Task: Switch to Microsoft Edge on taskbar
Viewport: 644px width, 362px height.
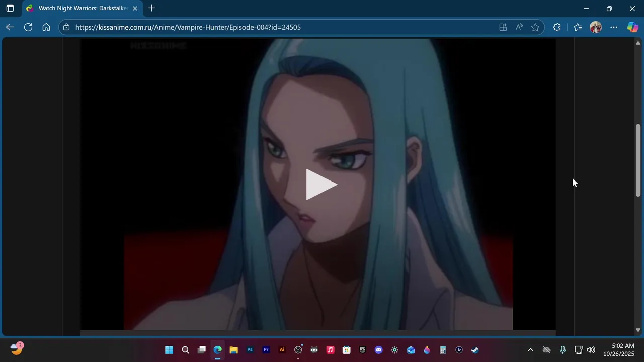Action: tap(217, 350)
